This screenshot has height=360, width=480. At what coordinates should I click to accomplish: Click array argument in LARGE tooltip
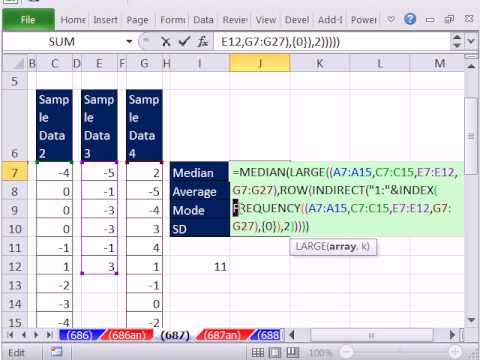point(342,247)
